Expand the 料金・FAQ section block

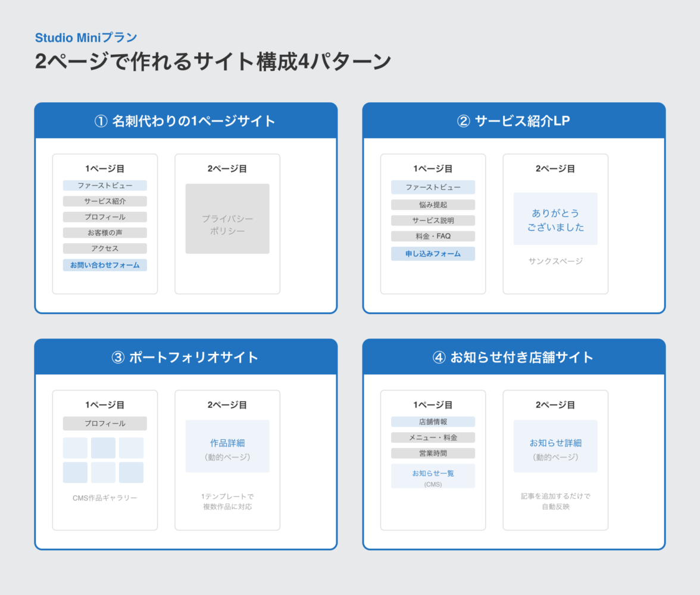click(433, 236)
